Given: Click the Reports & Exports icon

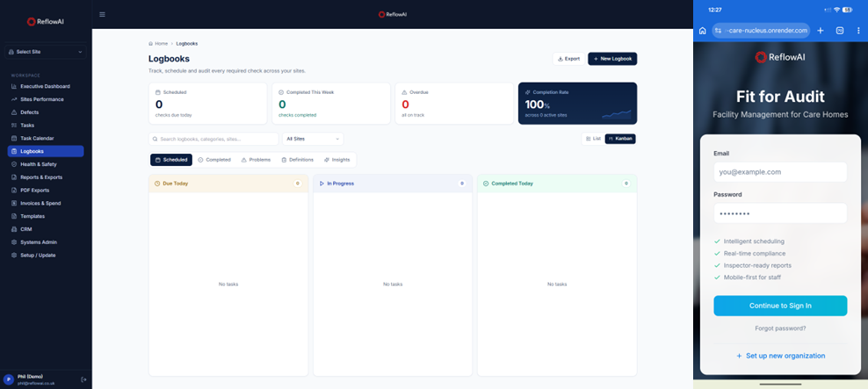Looking at the screenshot, I should tap(14, 177).
